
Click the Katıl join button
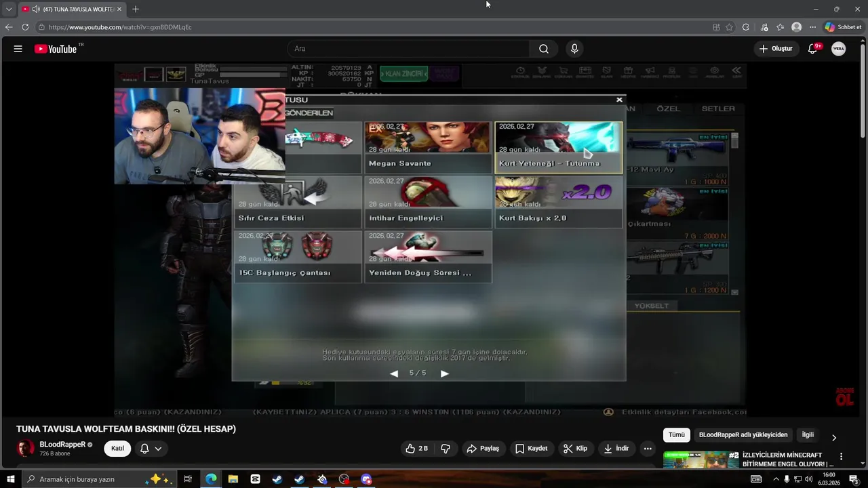[x=117, y=449]
